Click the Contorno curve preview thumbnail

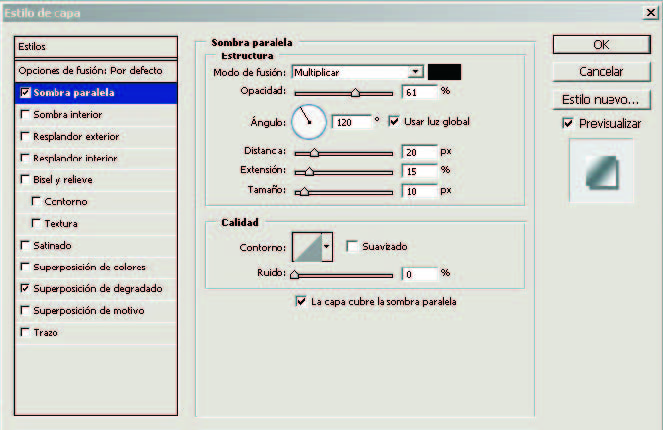pyautogui.click(x=307, y=247)
